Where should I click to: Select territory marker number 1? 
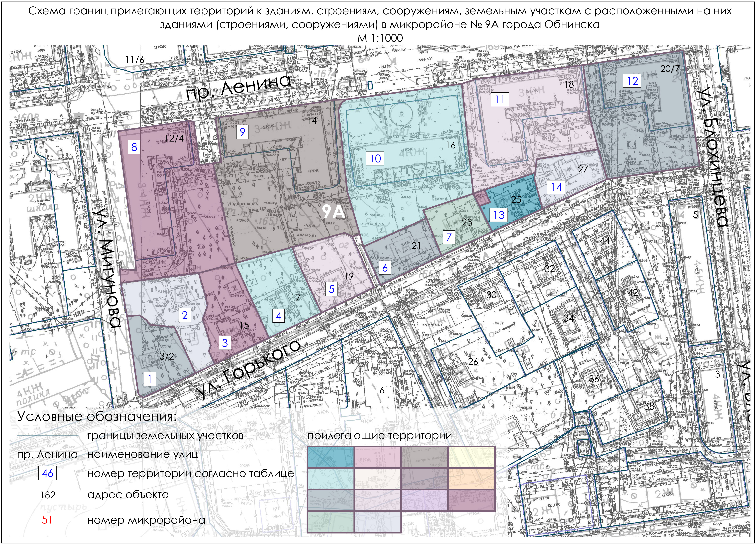tap(150, 379)
